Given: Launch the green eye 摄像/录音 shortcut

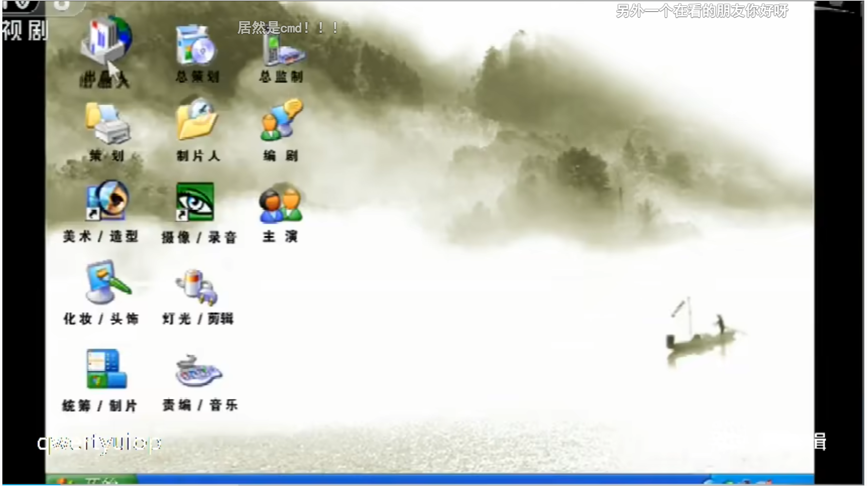Looking at the screenshot, I should click(x=195, y=202).
